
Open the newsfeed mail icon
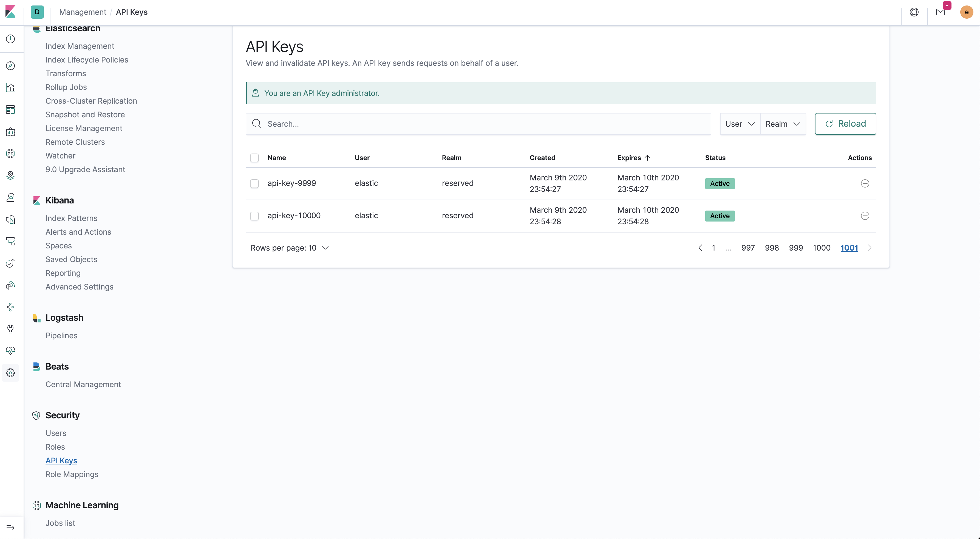pos(940,12)
